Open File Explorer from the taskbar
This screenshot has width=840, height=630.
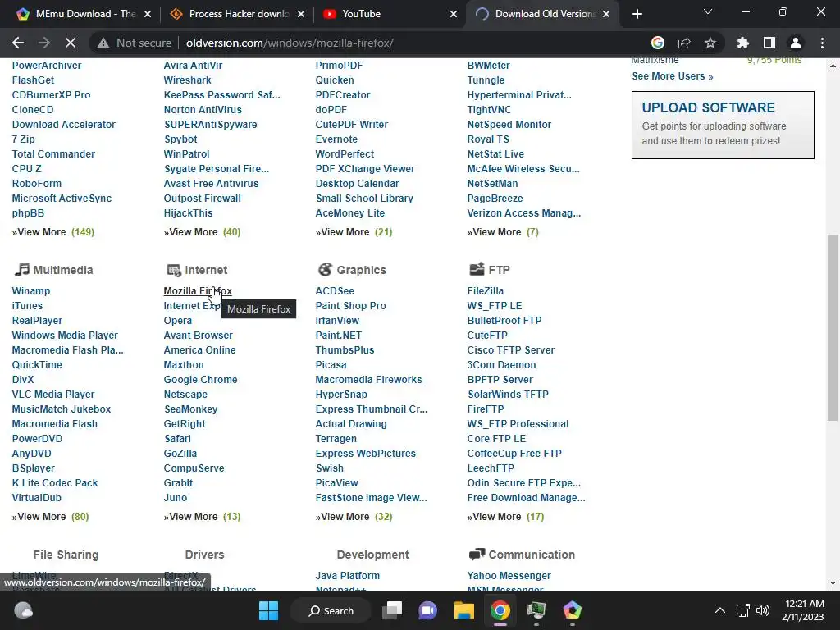click(464, 610)
